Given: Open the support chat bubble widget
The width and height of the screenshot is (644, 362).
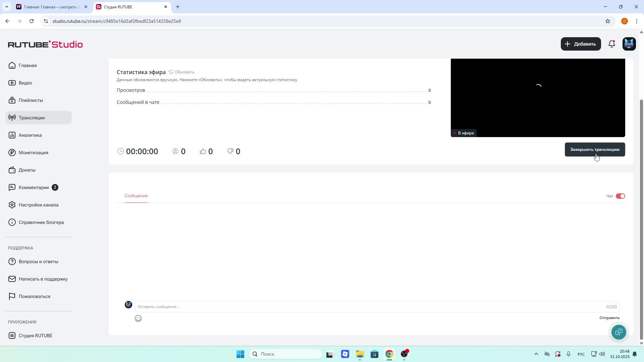Looking at the screenshot, I should point(619,332).
